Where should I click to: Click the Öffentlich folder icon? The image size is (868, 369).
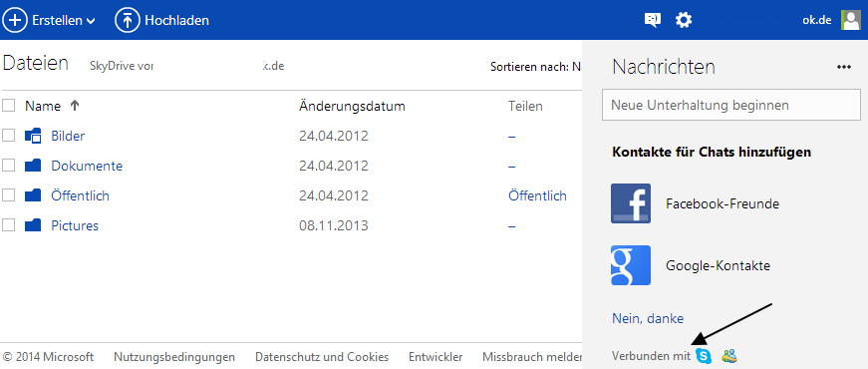click(33, 195)
